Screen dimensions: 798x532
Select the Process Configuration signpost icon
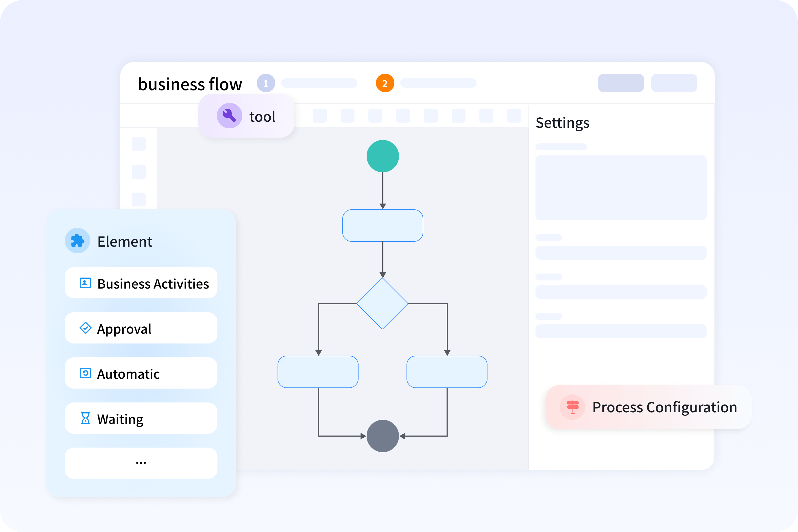click(x=572, y=407)
